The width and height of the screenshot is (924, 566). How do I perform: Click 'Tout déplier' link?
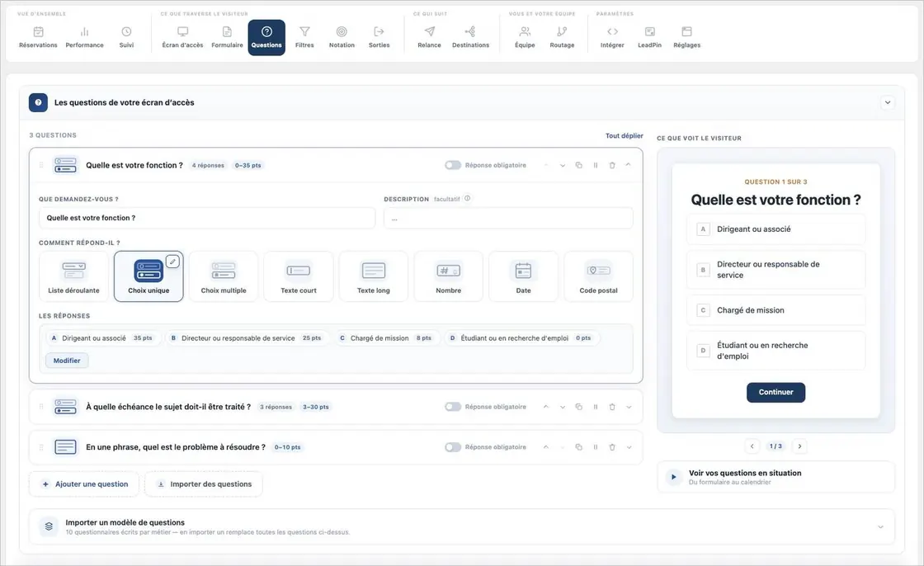pos(624,135)
